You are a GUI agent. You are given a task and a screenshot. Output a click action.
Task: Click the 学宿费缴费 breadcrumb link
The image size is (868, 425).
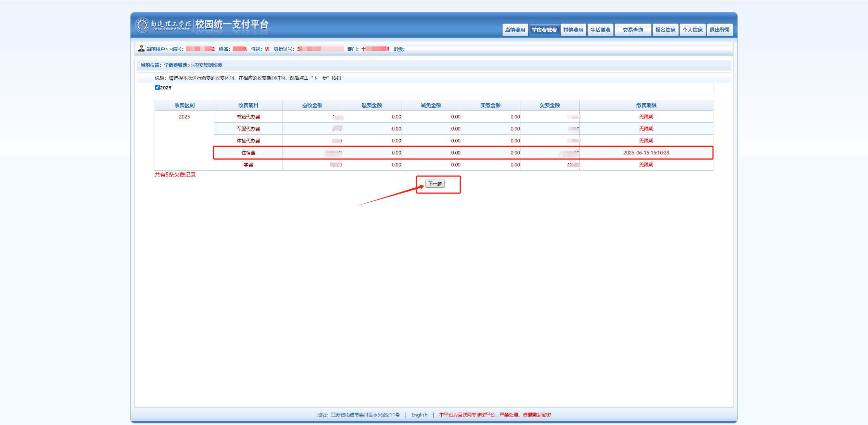pyautogui.click(x=176, y=65)
